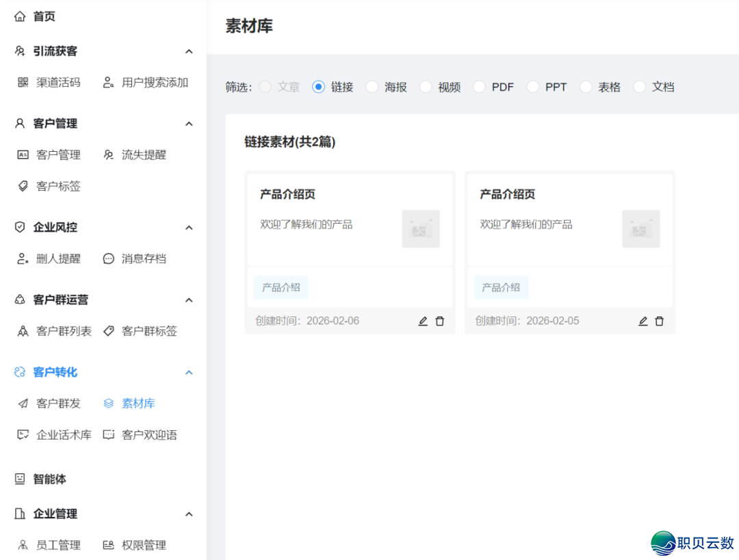Open 员工管理 page

[60, 545]
